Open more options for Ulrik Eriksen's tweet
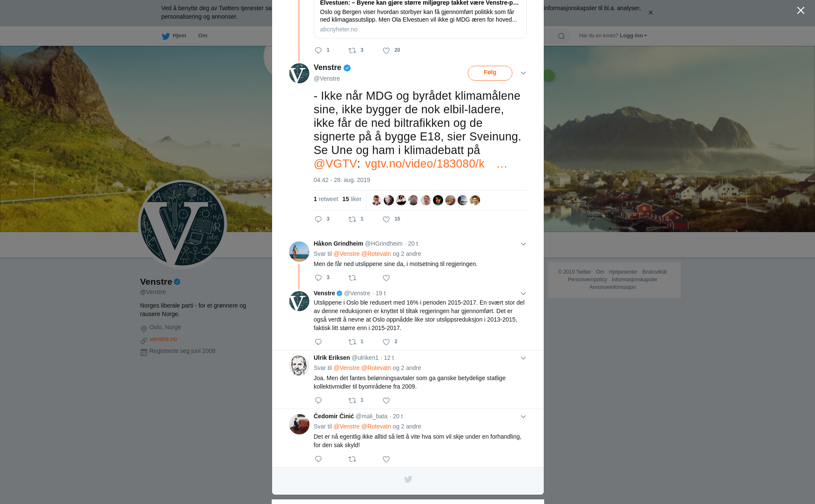The image size is (815, 504). 523,358
